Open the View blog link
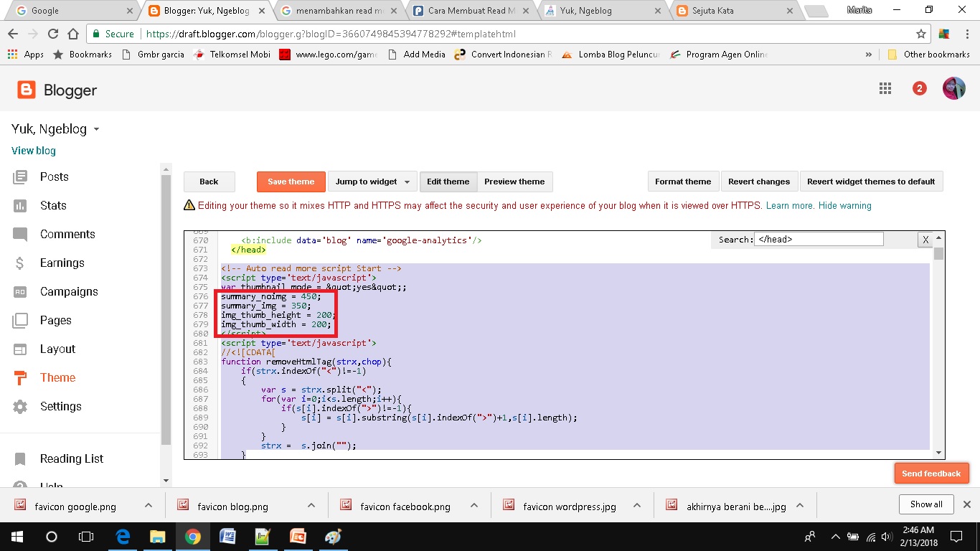 [34, 151]
